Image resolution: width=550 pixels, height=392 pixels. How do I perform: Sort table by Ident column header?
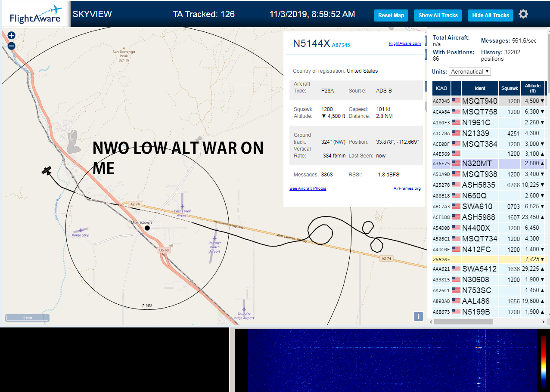[x=480, y=88]
